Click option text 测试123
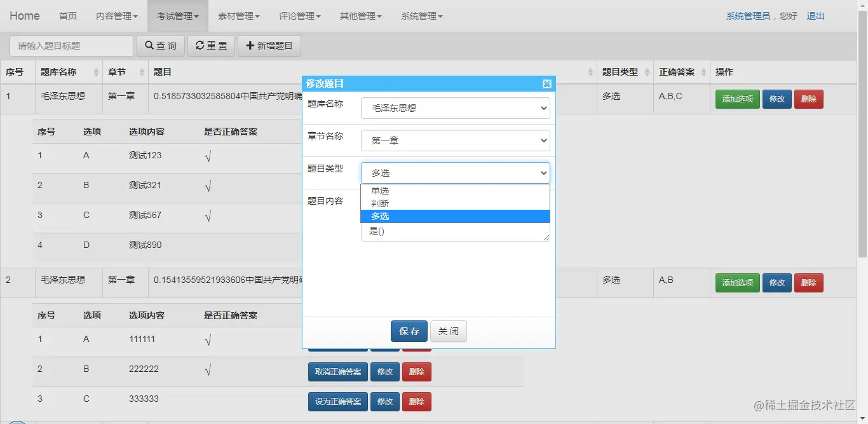Screen dimensions: 868x424 click(x=145, y=155)
